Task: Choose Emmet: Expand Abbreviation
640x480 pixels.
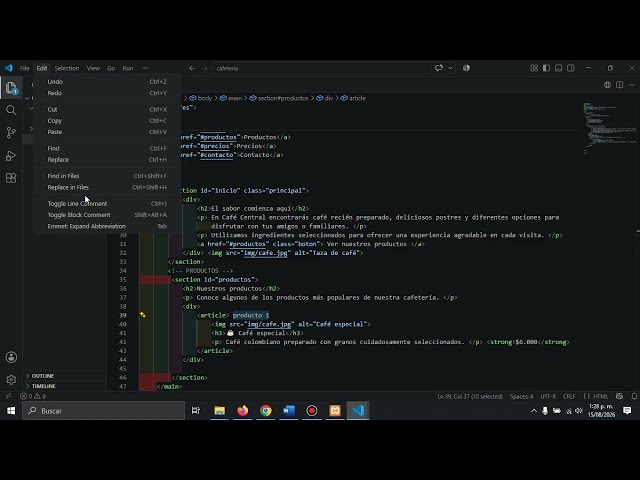Action: (x=107, y=226)
